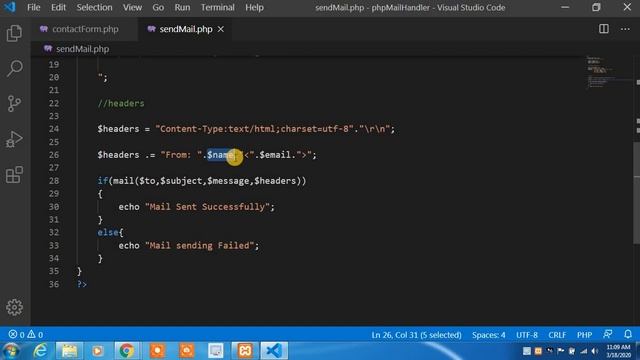Open the Problems panel via errors and warnings count
640x360 pixels.
[26, 335]
